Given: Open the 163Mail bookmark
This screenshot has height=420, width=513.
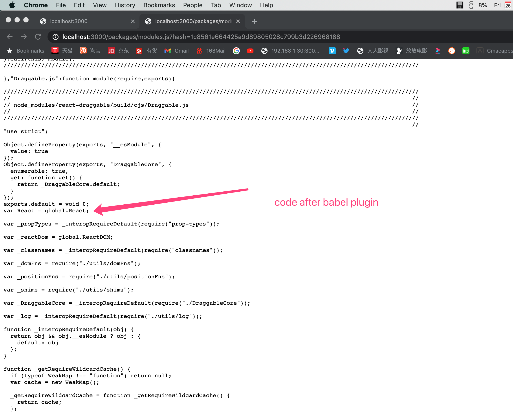Looking at the screenshot, I should click(211, 51).
